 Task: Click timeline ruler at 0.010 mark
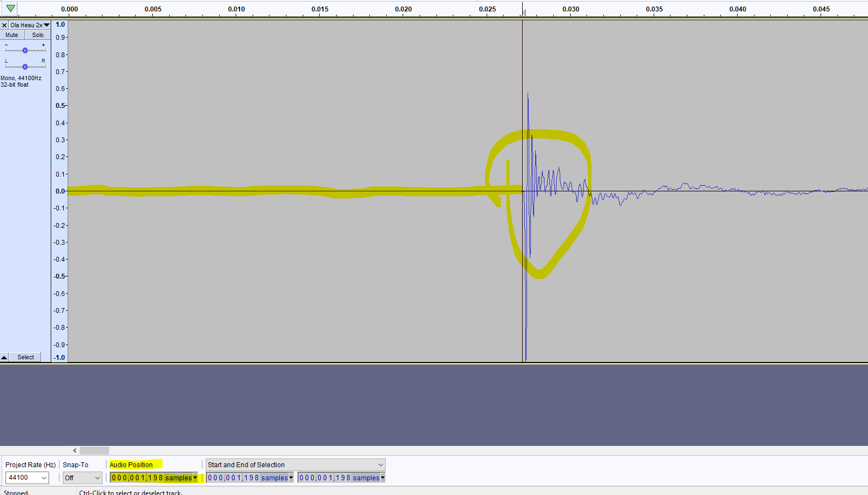click(236, 10)
